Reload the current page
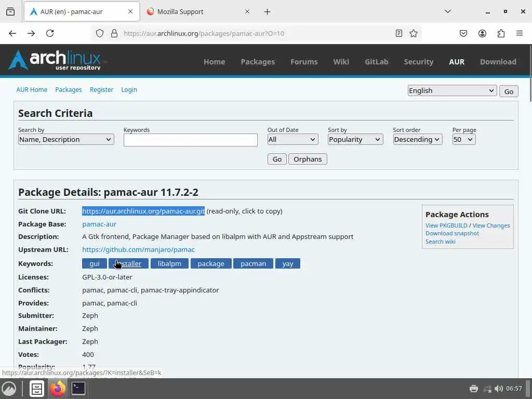Viewport: 532px width, 399px height. point(50,33)
